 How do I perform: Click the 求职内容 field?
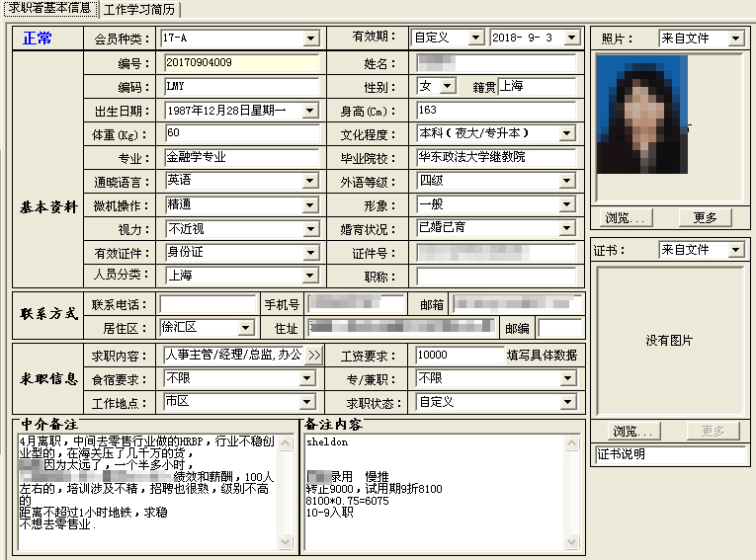[234, 356]
